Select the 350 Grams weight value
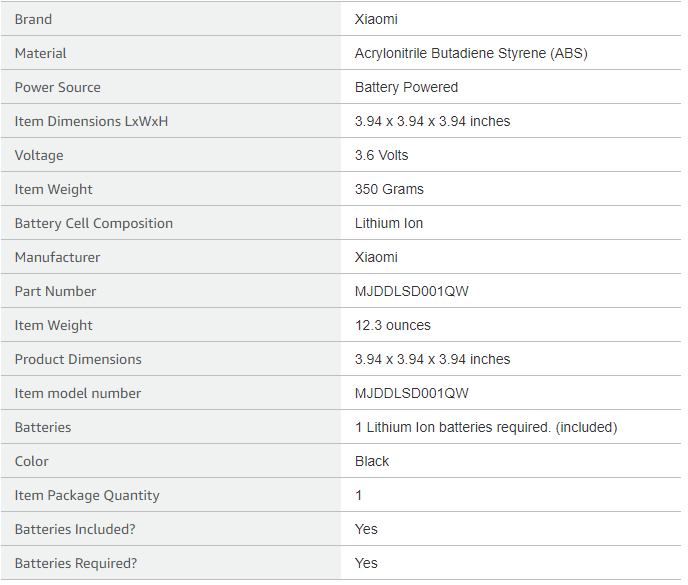The height and width of the screenshot is (585, 688). (389, 189)
